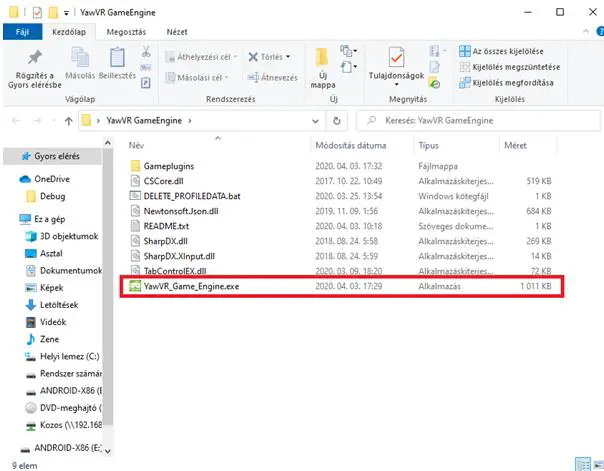The width and height of the screenshot is (604, 471).
Task: Select the SharpDX.dll file
Action: pyautogui.click(x=165, y=241)
